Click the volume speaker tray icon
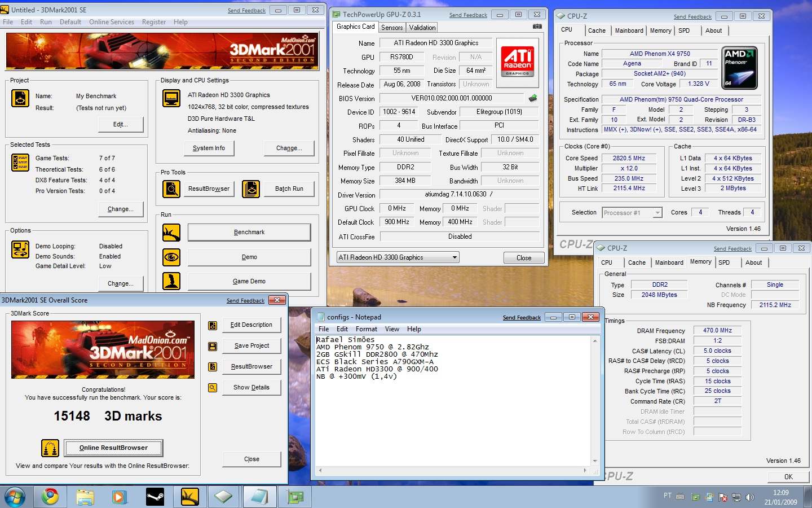This screenshot has height=508, width=812. [x=750, y=497]
